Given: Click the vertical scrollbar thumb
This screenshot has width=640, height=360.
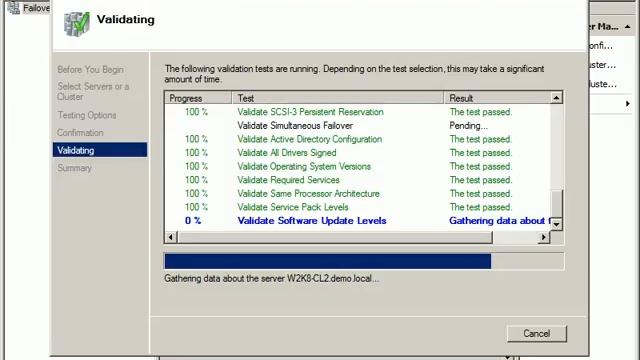Looking at the screenshot, I should pos(556,203).
